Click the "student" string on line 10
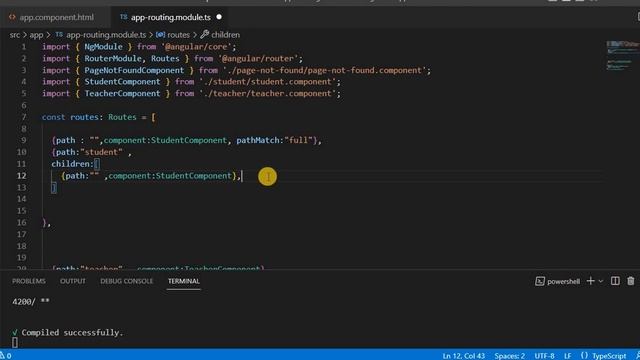Viewport: 640px width, 360px height. (x=101, y=152)
